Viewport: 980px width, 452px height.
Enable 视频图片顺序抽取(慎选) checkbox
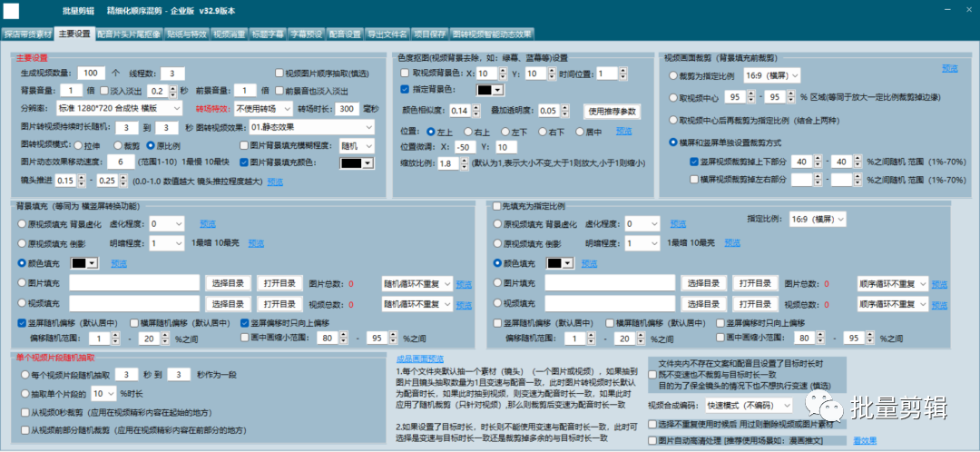point(279,73)
